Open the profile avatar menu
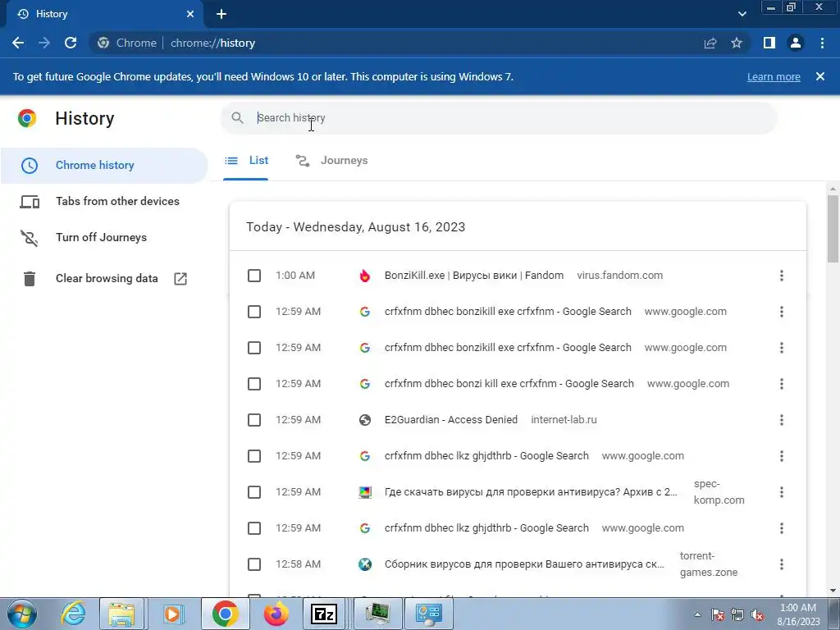Image resolution: width=840 pixels, height=630 pixels. 796,43
